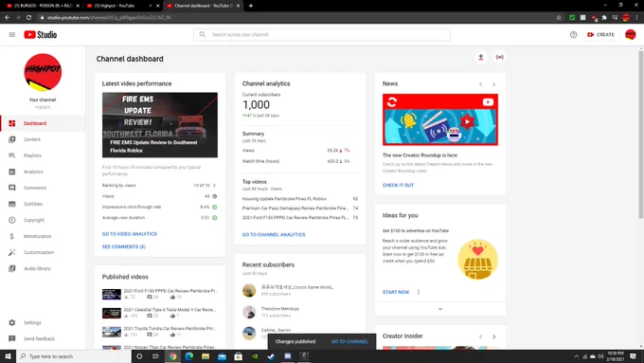Open Content in the sidebar
Viewport: 644px width, 363px height.
(x=43, y=139)
